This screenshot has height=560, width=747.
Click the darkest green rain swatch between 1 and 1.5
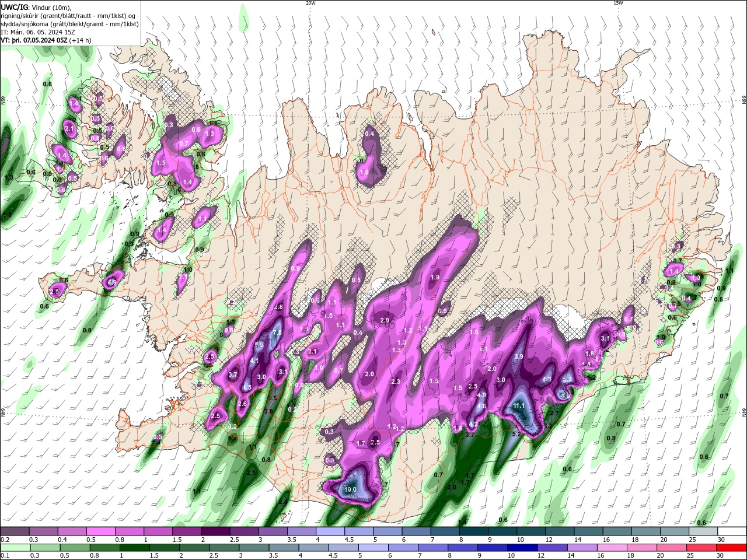(134, 548)
